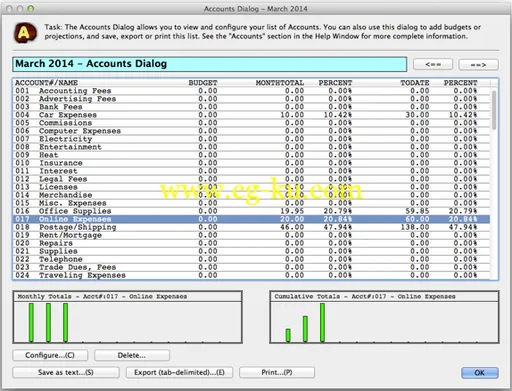Select row 002 Advertising Fees

[x=252, y=99]
